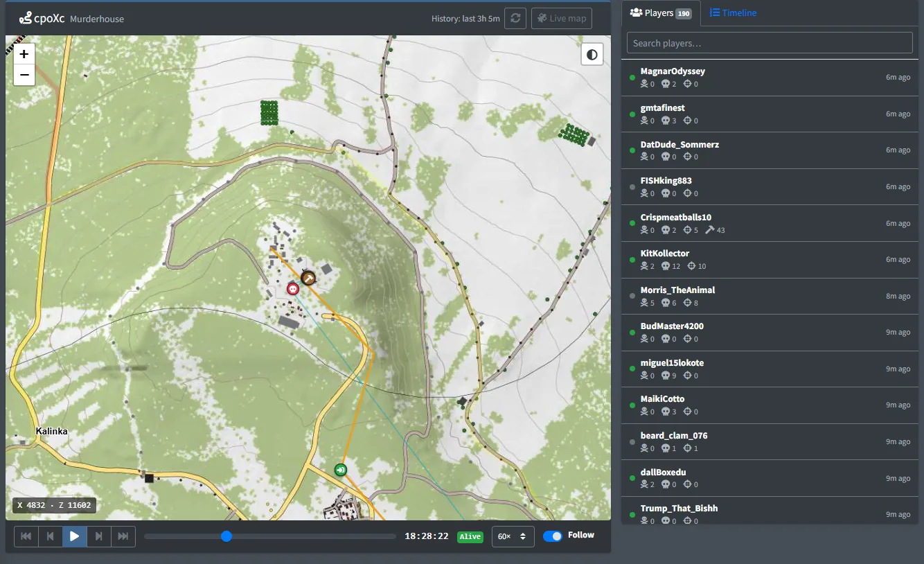Step back one frame
Viewport: 924px width, 564px height.
pos(51,536)
